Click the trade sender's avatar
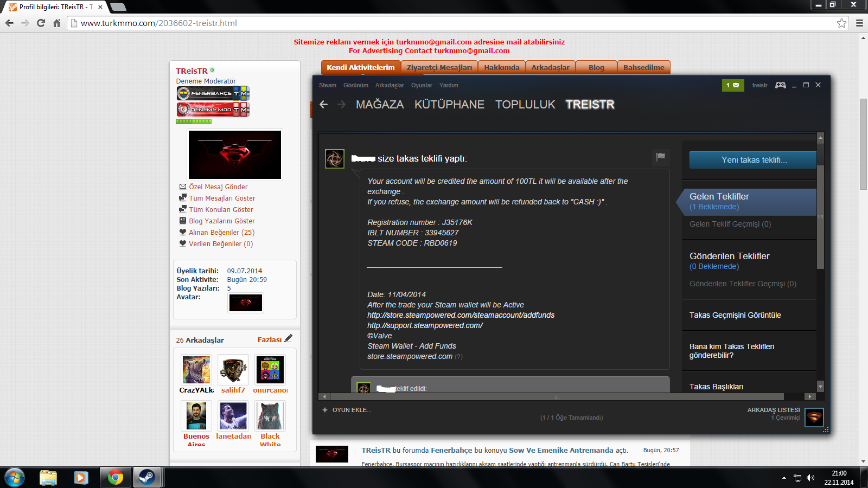The image size is (868, 488). click(x=335, y=159)
